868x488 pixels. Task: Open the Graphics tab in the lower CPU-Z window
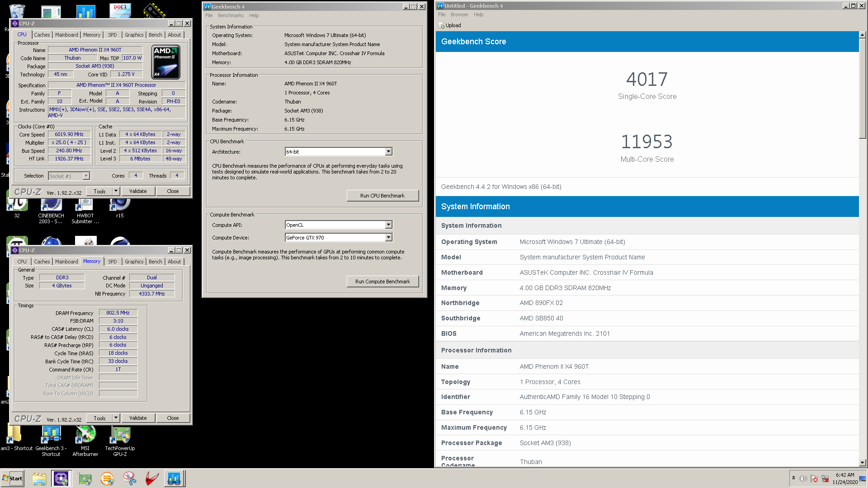(134, 262)
